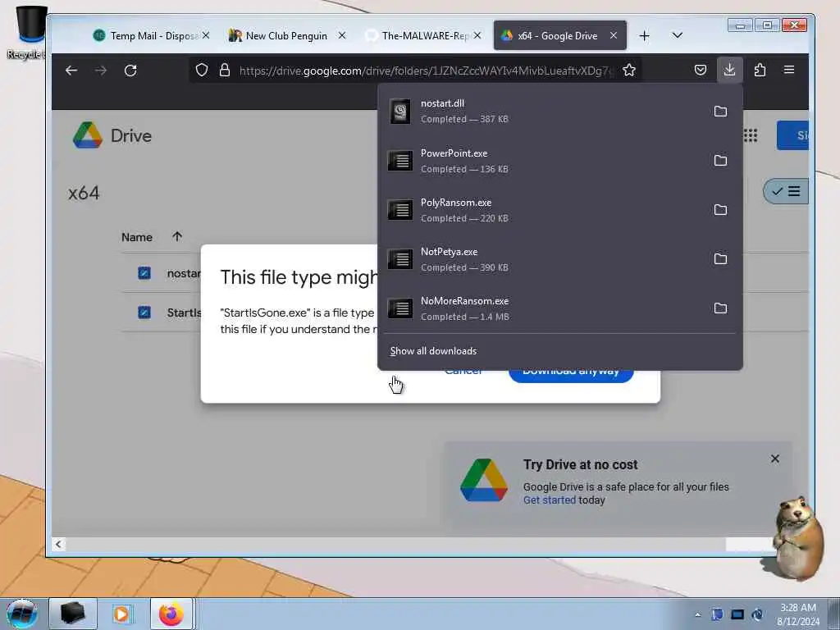Open the downloaded PolyRansom.exe entry
The height and width of the screenshot is (630, 840).
coord(543,210)
